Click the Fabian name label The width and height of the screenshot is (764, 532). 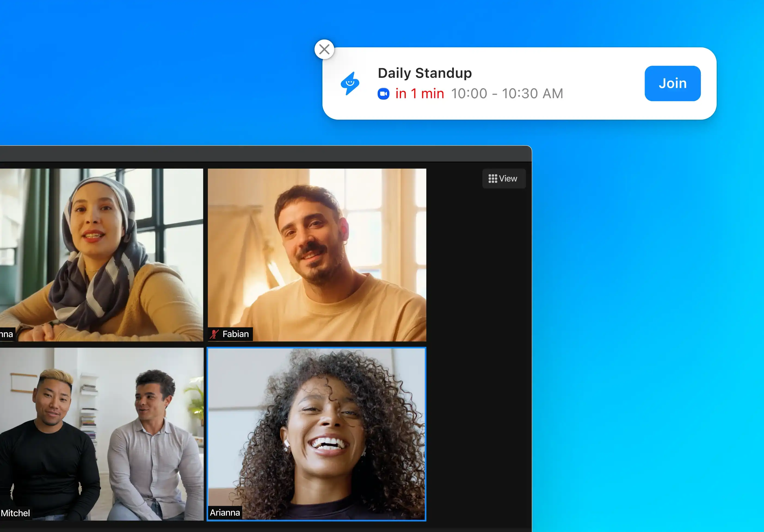tap(235, 334)
